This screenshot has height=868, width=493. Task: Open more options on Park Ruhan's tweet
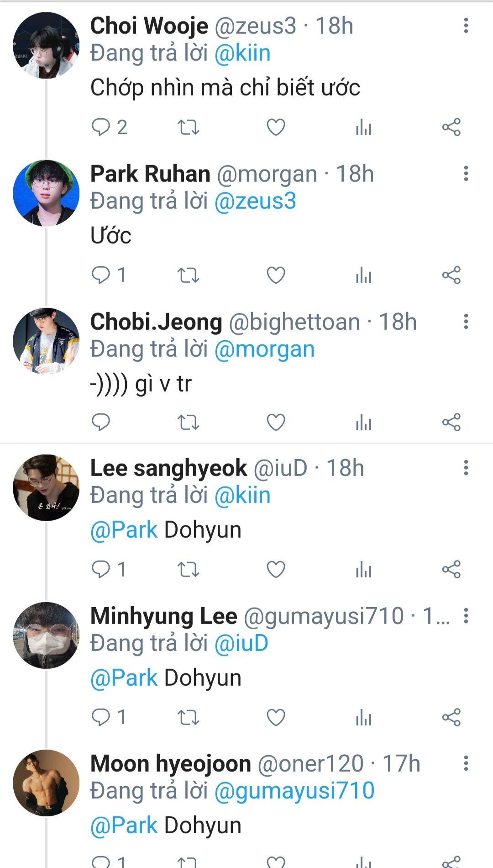point(466,174)
